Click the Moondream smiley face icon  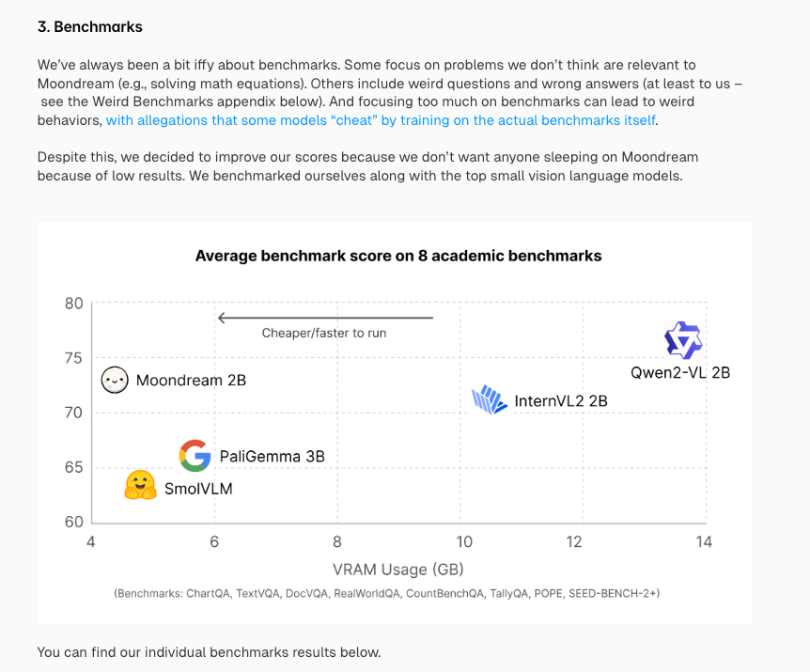pyautogui.click(x=115, y=381)
